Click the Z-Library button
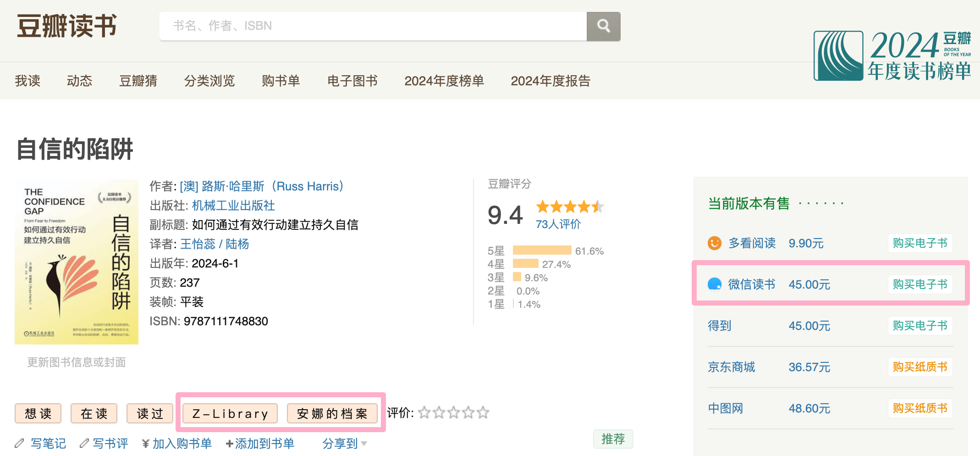This screenshot has height=456, width=980. 230,413
